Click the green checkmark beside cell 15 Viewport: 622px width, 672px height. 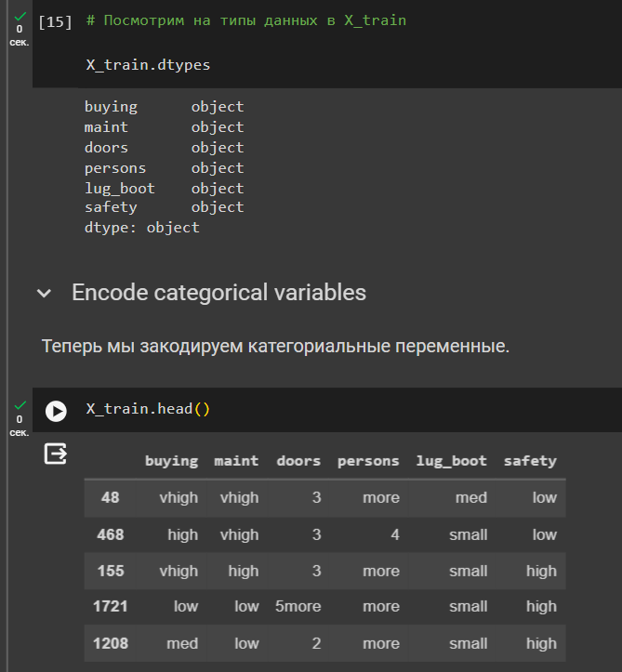coord(20,17)
